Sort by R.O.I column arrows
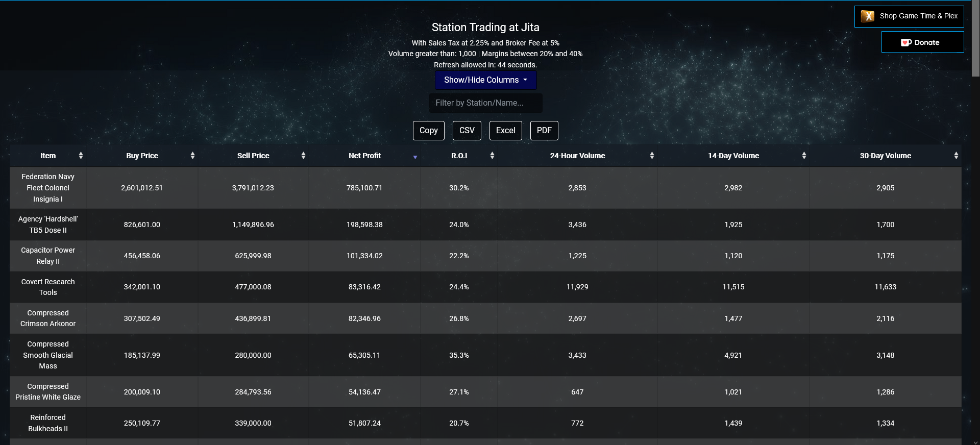 492,156
